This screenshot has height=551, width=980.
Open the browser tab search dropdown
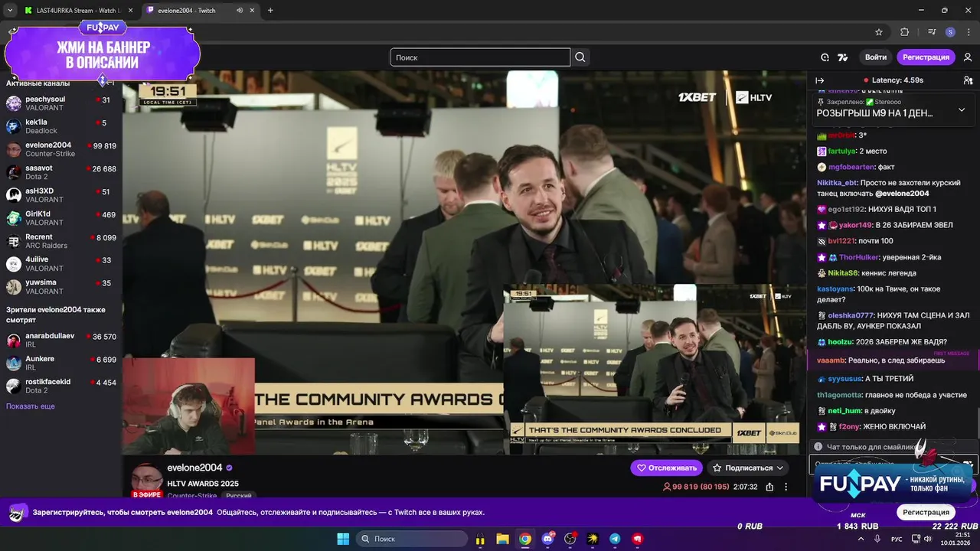pos(10,11)
